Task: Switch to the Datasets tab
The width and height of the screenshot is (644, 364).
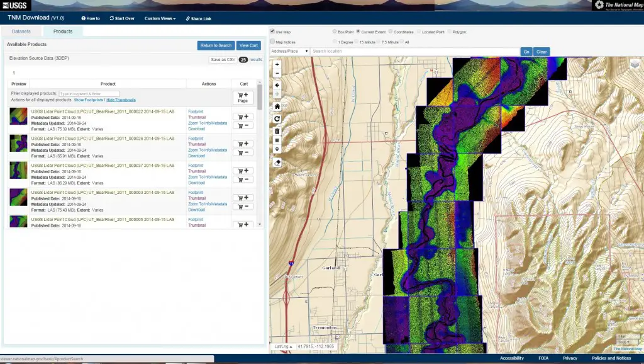Action: coord(21,31)
